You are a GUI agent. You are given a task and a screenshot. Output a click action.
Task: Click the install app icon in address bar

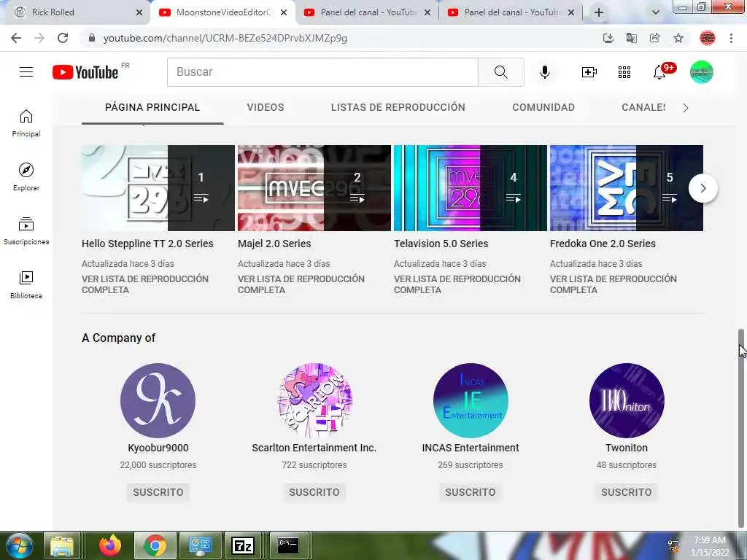(x=608, y=38)
